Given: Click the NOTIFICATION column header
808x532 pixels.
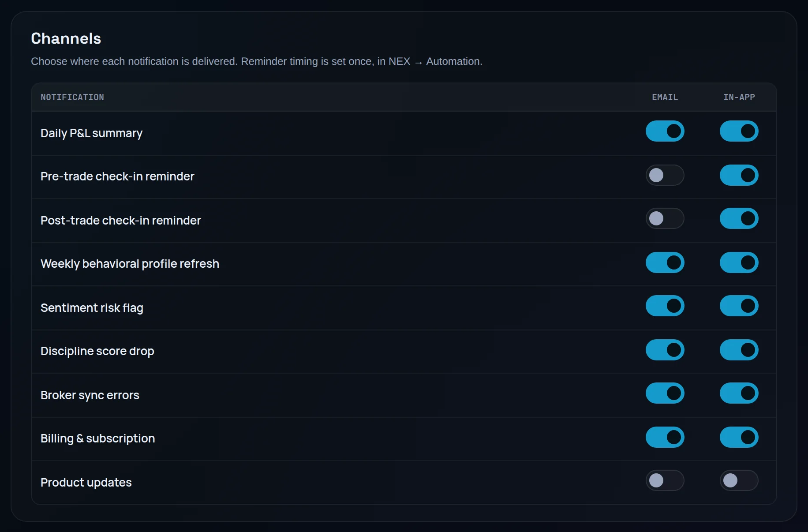Looking at the screenshot, I should [72, 97].
